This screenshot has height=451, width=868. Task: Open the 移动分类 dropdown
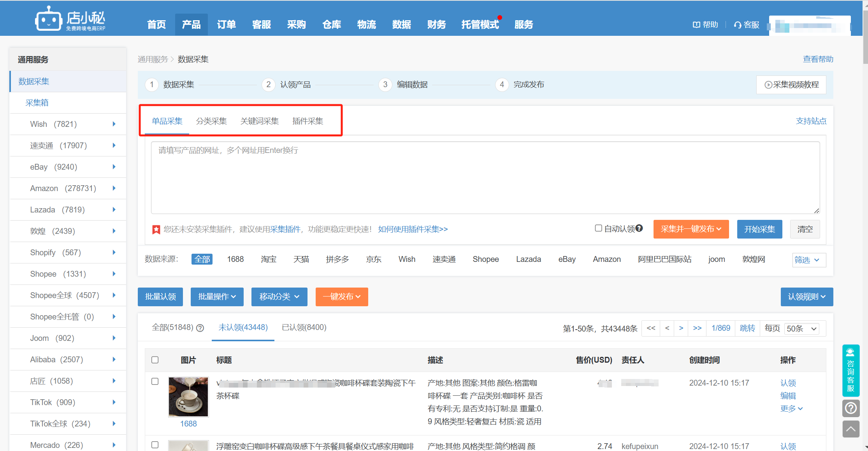click(x=279, y=297)
